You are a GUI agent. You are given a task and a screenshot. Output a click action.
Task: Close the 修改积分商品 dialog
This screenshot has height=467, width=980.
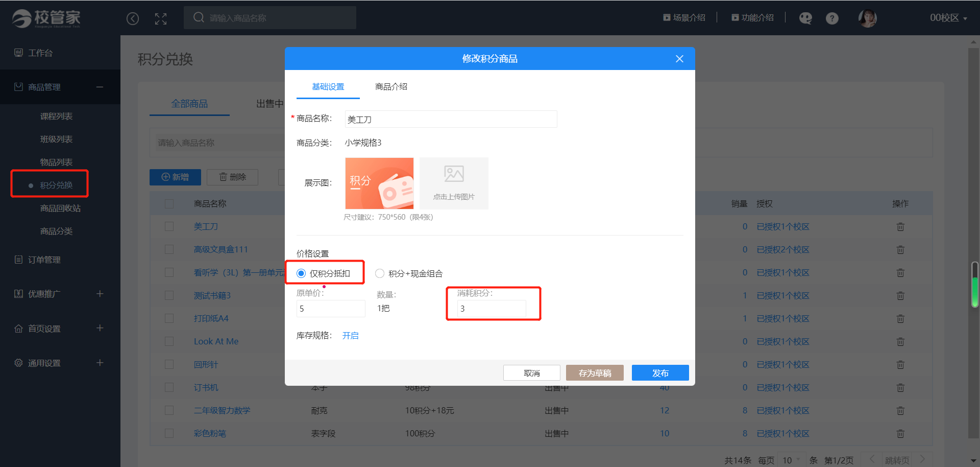[x=679, y=59]
